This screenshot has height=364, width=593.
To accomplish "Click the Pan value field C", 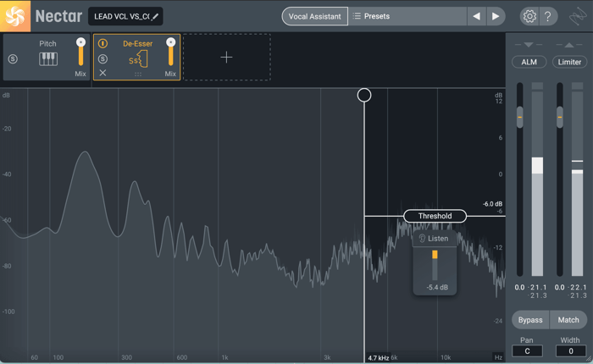I will (527, 351).
